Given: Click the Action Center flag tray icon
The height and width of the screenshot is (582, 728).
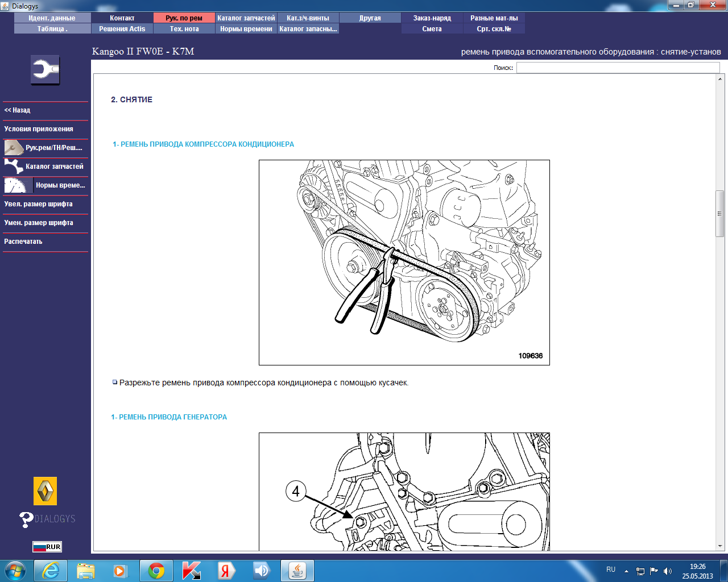Looking at the screenshot, I should pyautogui.click(x=654, y=571).
